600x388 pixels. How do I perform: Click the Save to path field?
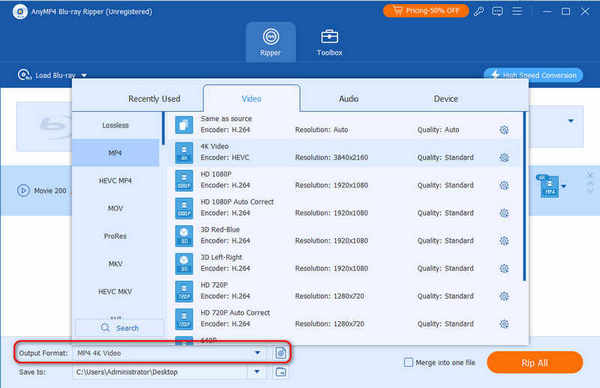point(161,372)
